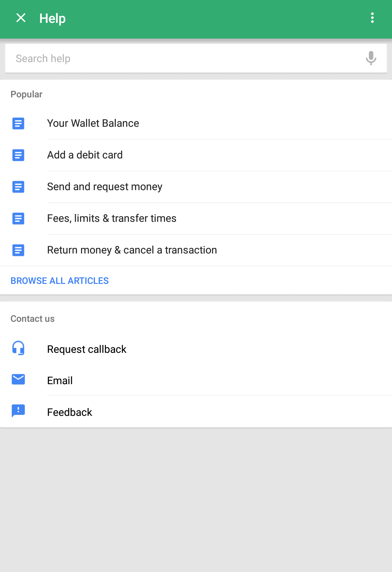392x572 pixels.
Task: Choose Email under Contact us
Action: (196, 380)
